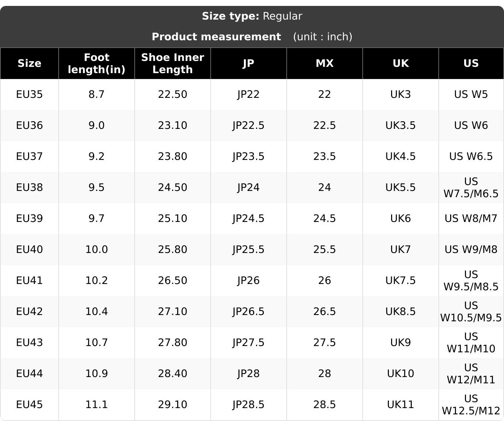Click the Shoe Inner Length header
This screenshot has height=421, width=504.
point(173,64)
